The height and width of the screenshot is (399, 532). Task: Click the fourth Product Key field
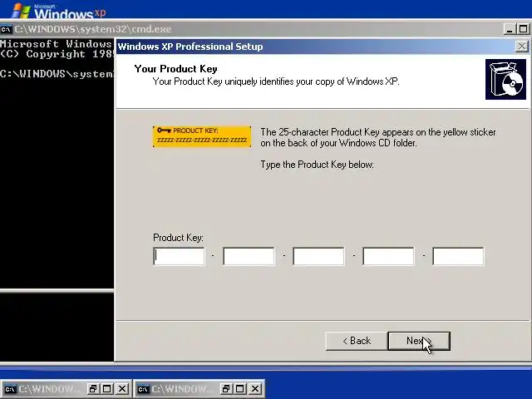pyautogui.click(x=388, y=256)
